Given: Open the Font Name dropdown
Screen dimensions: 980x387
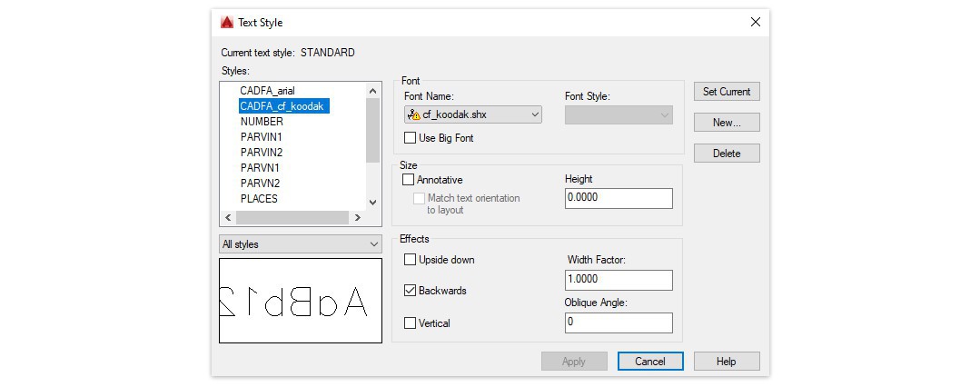Looking at the screenshot, I should pos(473,115).
